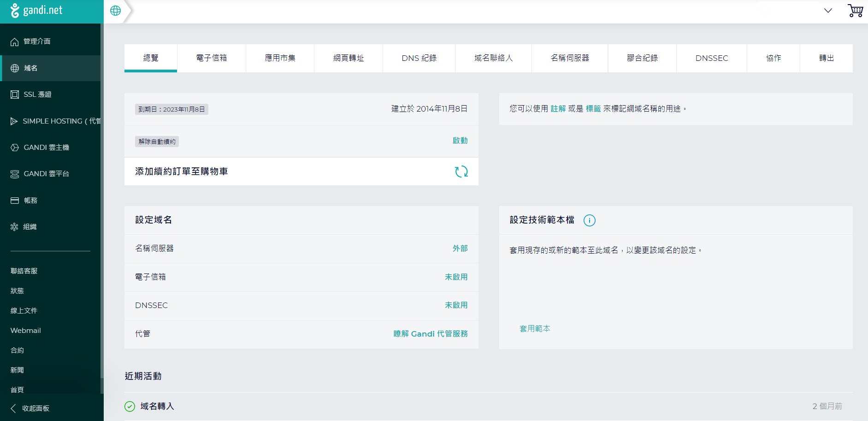The height and width of the screenshot is (421, 868).
Task: Click the 註解 link
Action: coord(558,109)
